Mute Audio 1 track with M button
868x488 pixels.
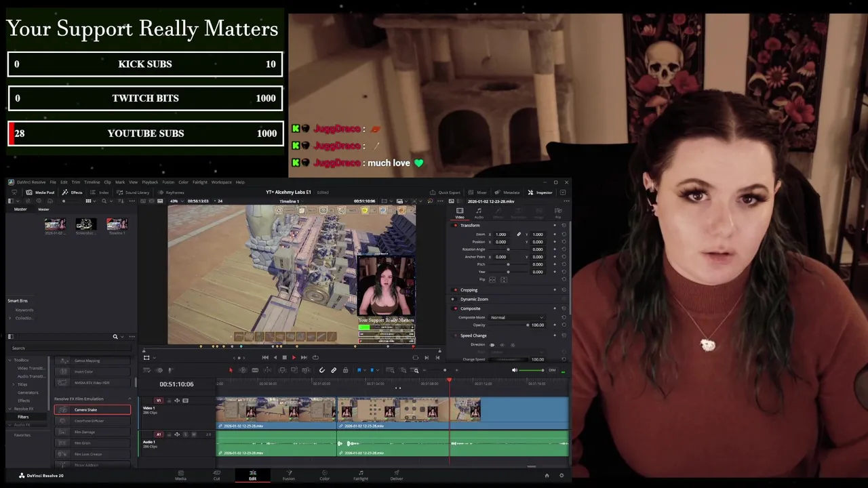click(x=194, y=434)
